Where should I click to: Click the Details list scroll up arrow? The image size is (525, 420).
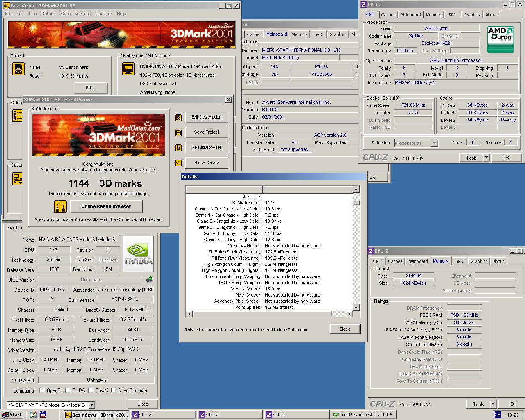(356, 189)
